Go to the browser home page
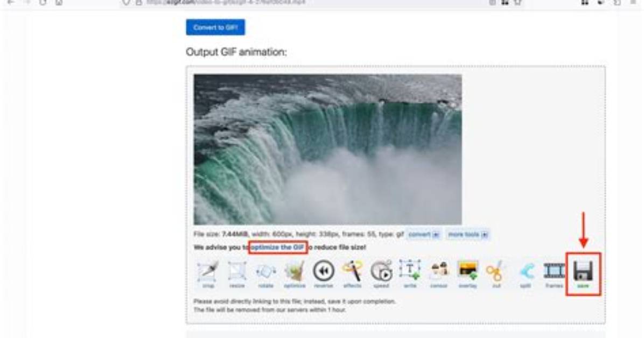 59,3
